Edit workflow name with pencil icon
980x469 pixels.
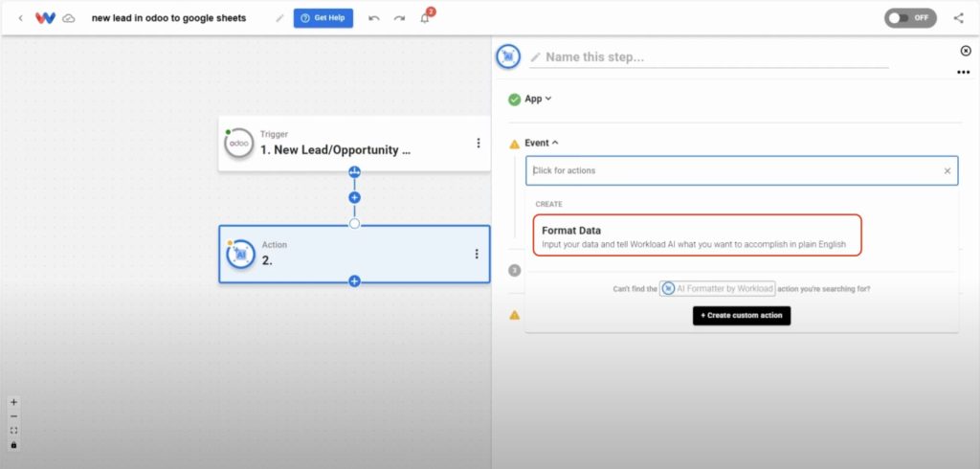point(279,18)
